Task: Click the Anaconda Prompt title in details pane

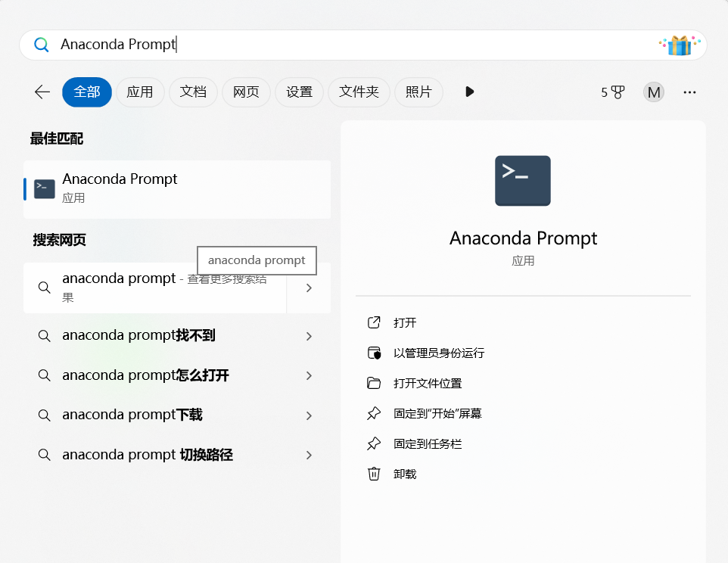Action: 523,238
